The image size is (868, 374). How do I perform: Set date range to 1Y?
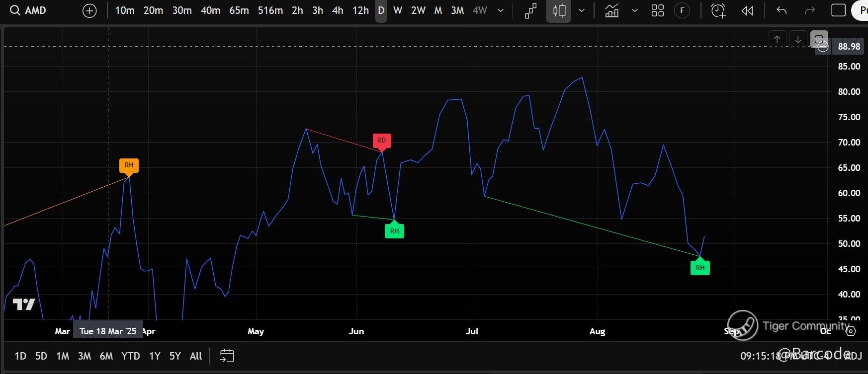(x=155, y=356)
